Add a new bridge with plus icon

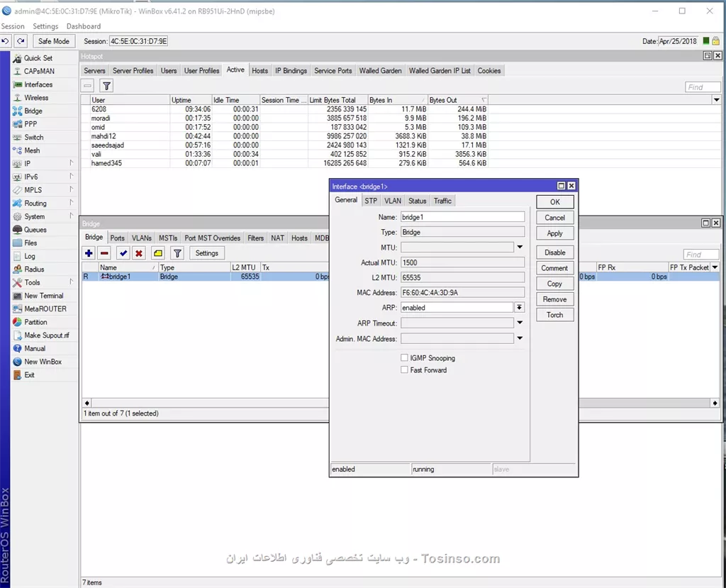pos(89,253)
